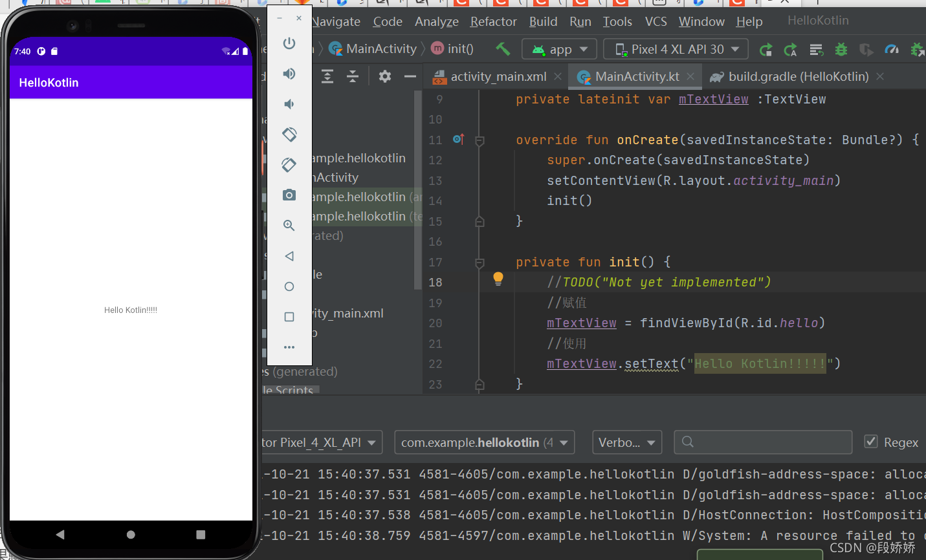Click the green bug Debug app icon
The width and height of the screenshot is (926, 560).
[841, 49]
